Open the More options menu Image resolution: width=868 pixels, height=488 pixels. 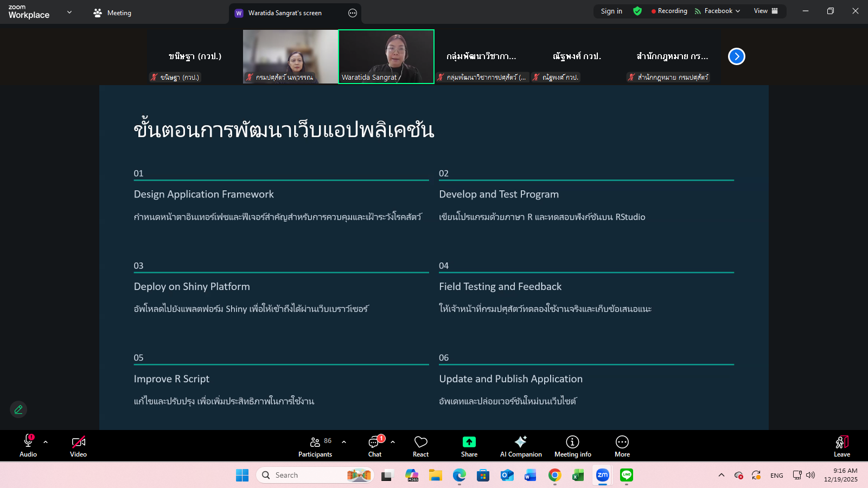[622, 446]
